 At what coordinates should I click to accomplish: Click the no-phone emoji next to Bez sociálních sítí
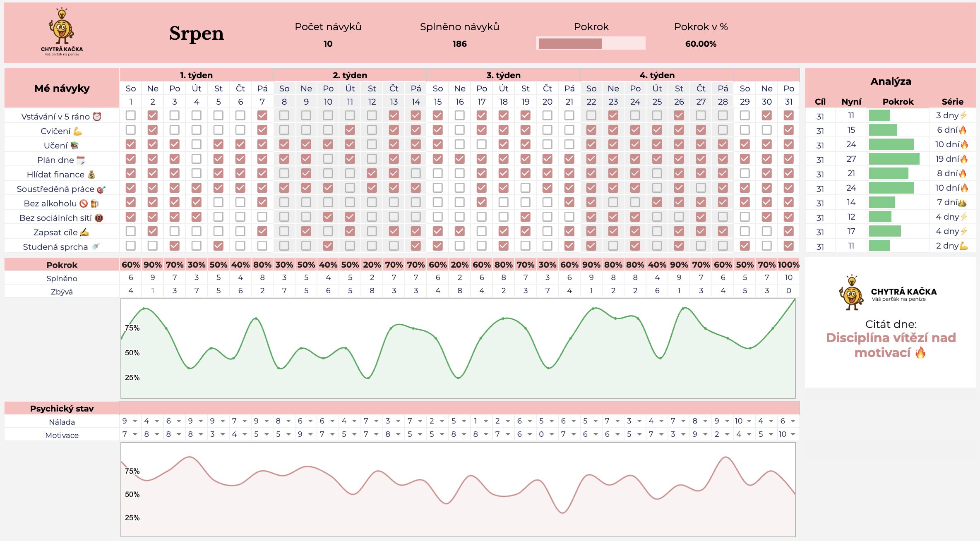98,218
